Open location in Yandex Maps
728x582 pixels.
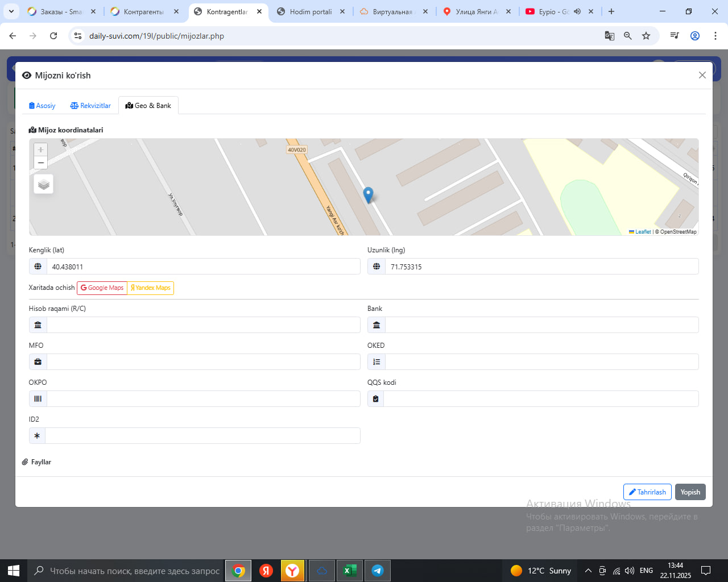tap(151, 288)
